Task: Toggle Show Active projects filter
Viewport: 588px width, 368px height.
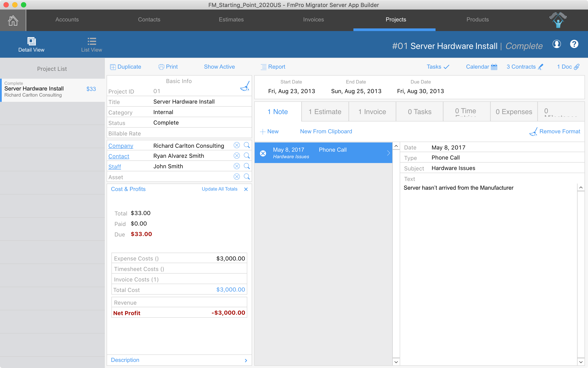Action: click(219, 67)
